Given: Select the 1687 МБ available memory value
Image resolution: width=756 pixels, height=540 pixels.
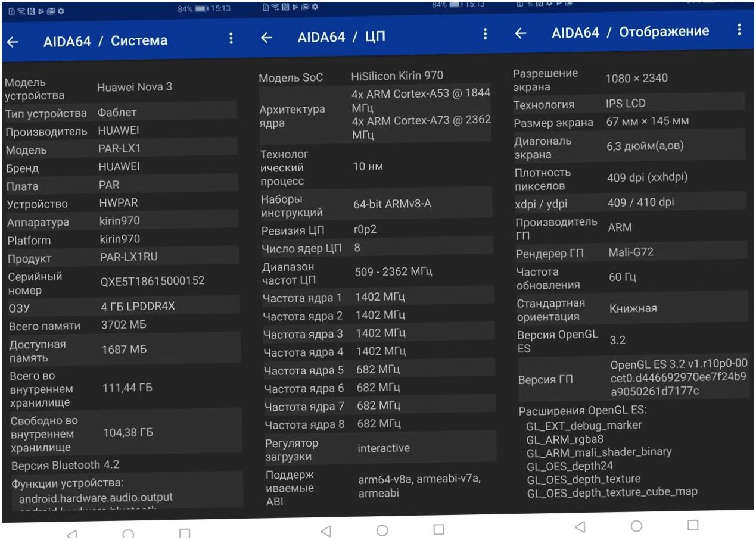Looking at the screenshot, I should 124,349.
